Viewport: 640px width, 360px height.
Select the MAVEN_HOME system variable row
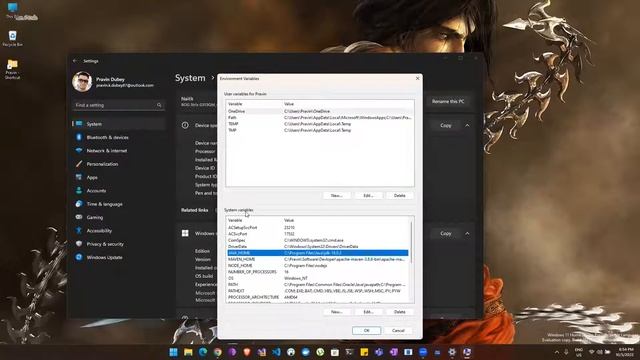(318, 259)
